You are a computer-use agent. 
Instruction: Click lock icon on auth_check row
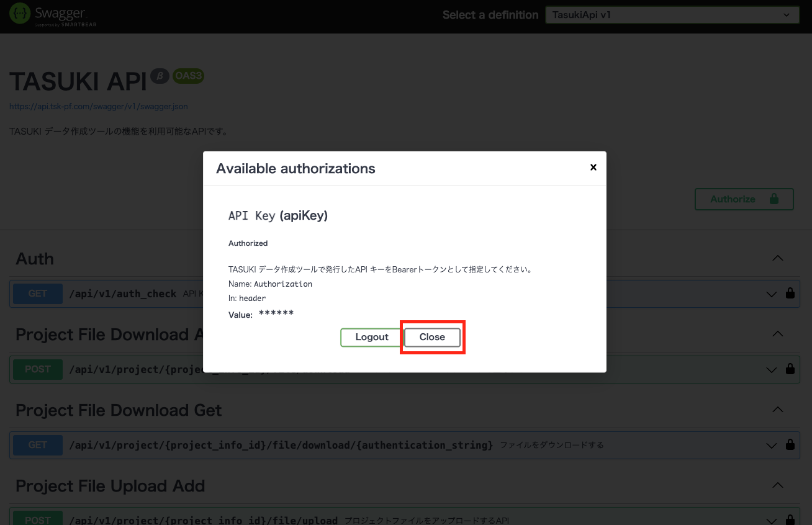tap(790, 293)
